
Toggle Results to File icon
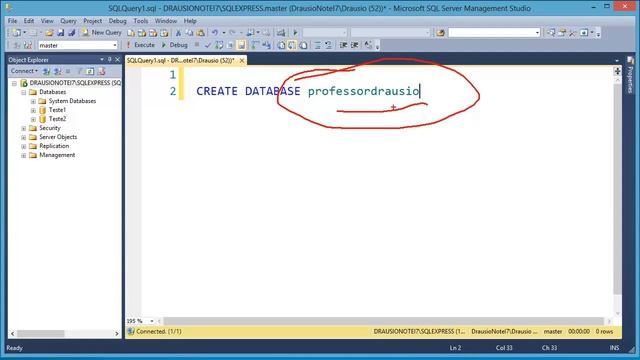point(303,45)
